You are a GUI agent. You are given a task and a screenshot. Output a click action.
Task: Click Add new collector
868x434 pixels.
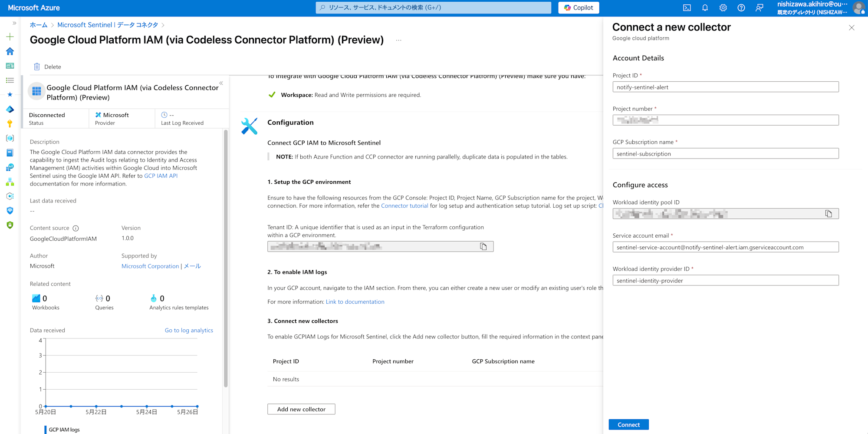click(301, 409)
